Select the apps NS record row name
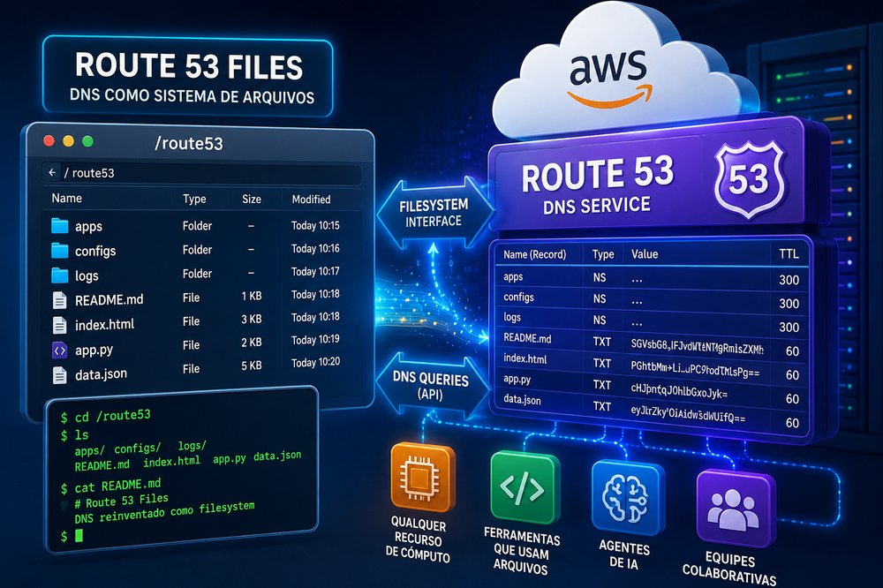Image resolution: width=883 pixels, height=588 pixels. tap(513, 277)
